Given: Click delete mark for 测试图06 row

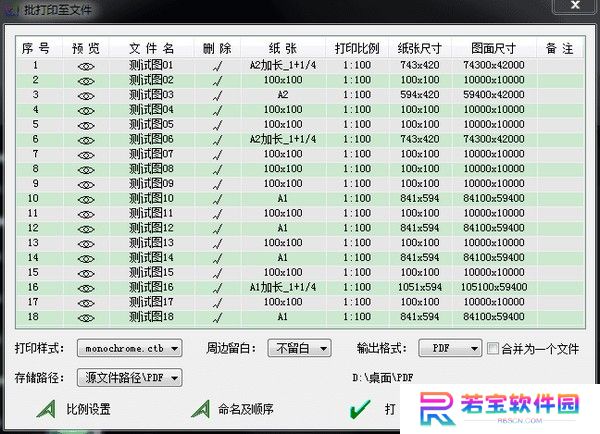Looking at the screenshot, I should [217, 140].
